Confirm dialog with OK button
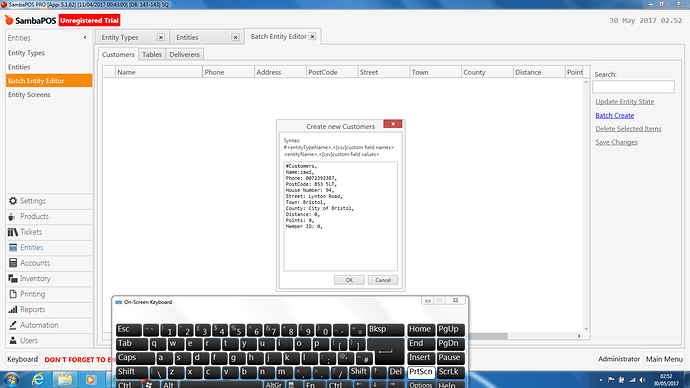Screen dimensions: 690x388 coord(349,280)
